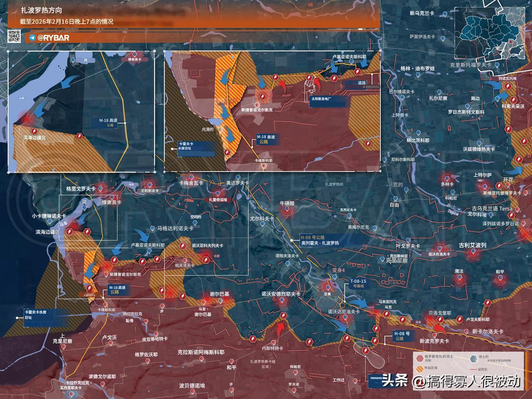Select the blue pin right of 戈尔科埃

[490, 215]
